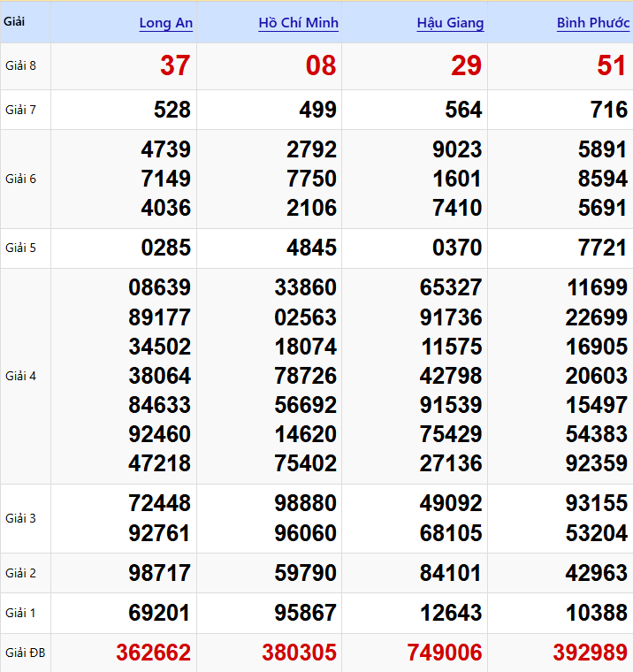The height and width of the screenshot is (672, 633).
Task: Click Long An special prize number 362662
Action: pyautogui.click(x=153, y=653)
